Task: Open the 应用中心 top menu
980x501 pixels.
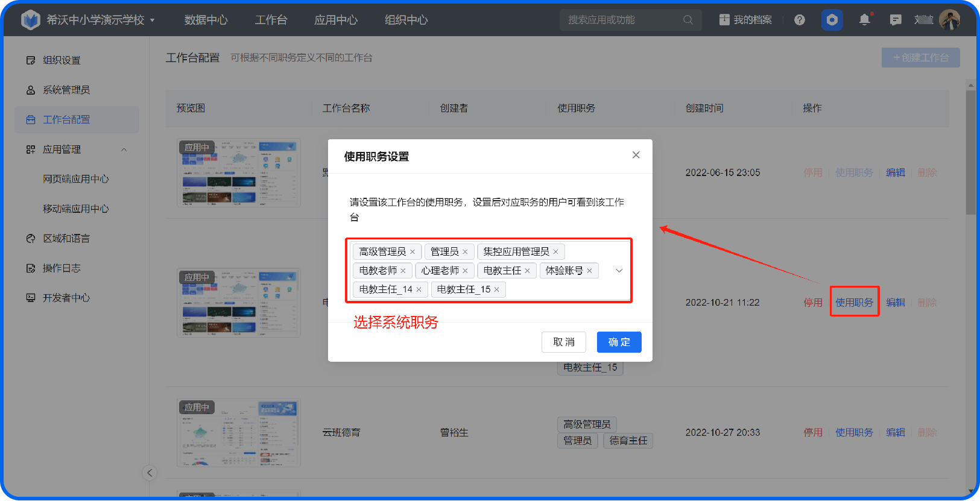Action: tap(336, 20)
